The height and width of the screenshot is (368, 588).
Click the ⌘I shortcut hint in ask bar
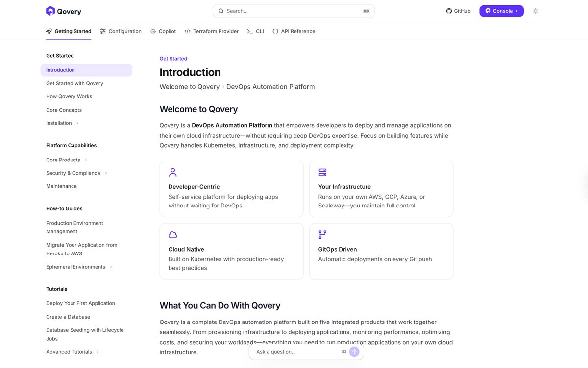pyautogui.click(x=344, y=352)
